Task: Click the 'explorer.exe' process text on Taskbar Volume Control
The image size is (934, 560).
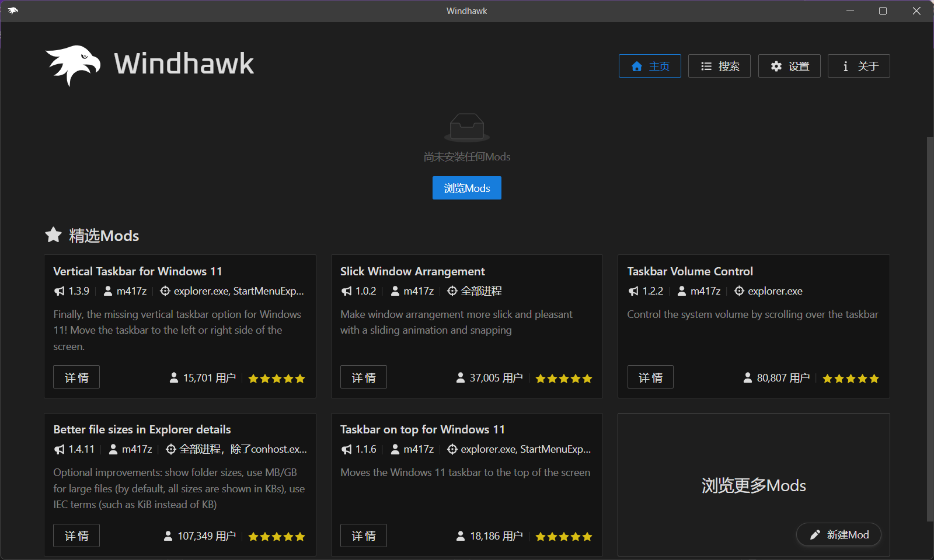Action: click(x=775, y=291)
